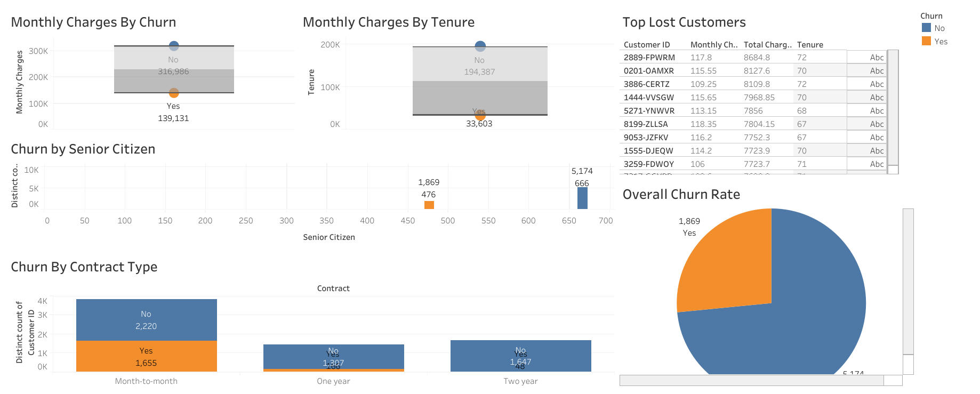Click the blue No legend swatch
This screenshot has width=980, height=394.
(x=926, y=28)
